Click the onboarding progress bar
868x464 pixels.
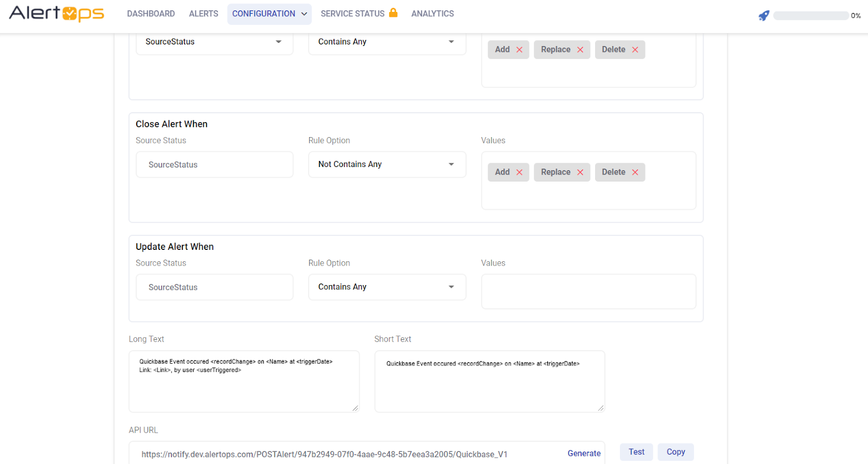(x=810, y=16)
